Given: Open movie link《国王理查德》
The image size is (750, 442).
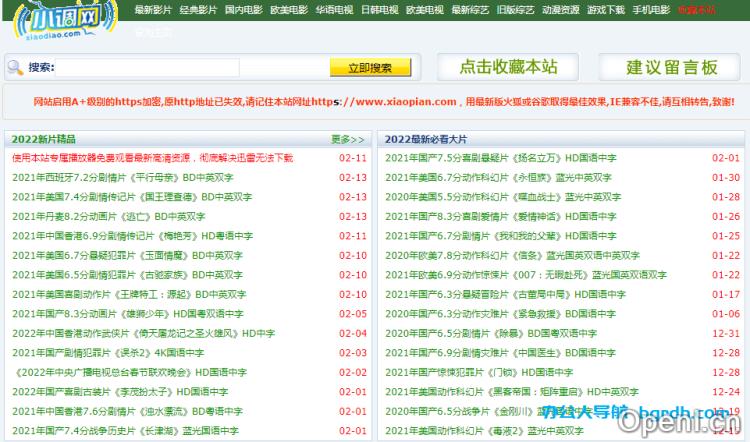Looking at the screenshot, I should pyautogui.click(x=132, y=197).
